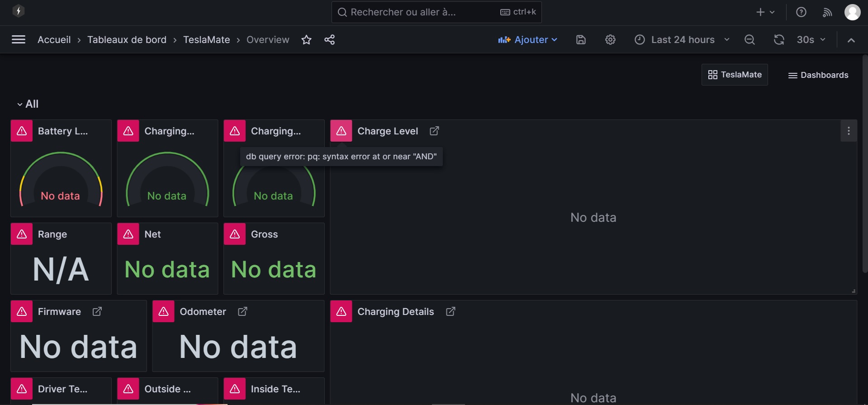
Task: Open the Firmware panel external link
Action: 97,311
